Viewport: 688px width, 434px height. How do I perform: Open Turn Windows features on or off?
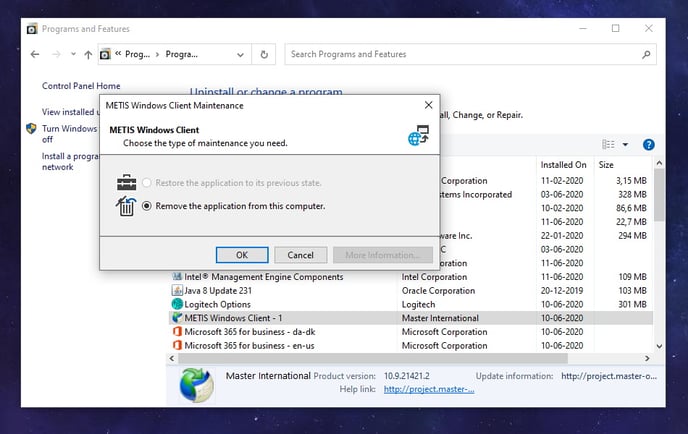coord(70,134)
